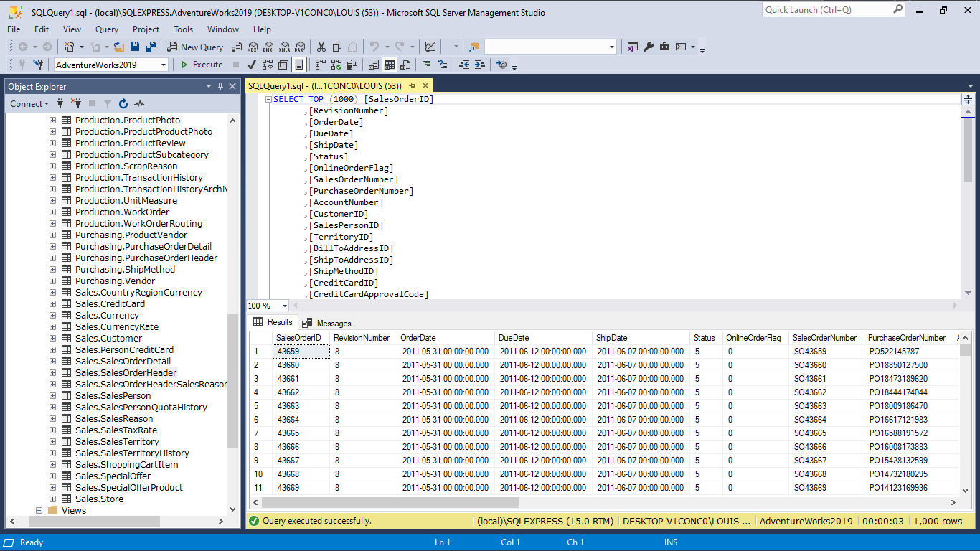Click Refresh in Object Explorer

pos(123,103)
